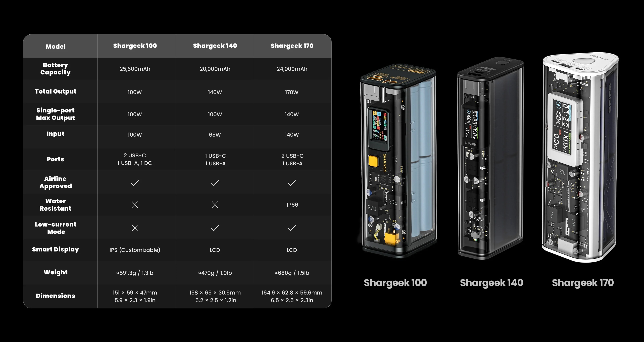Expand the Shargeek 140 column header
Image resolution: width=644 pixels, height=342 pixels.
coord(215,46)
